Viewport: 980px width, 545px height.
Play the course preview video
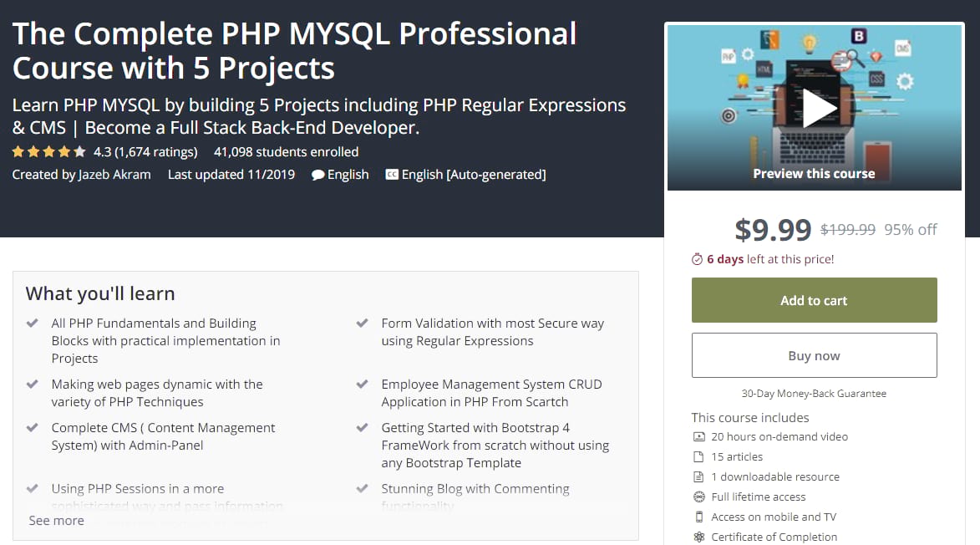815,107
